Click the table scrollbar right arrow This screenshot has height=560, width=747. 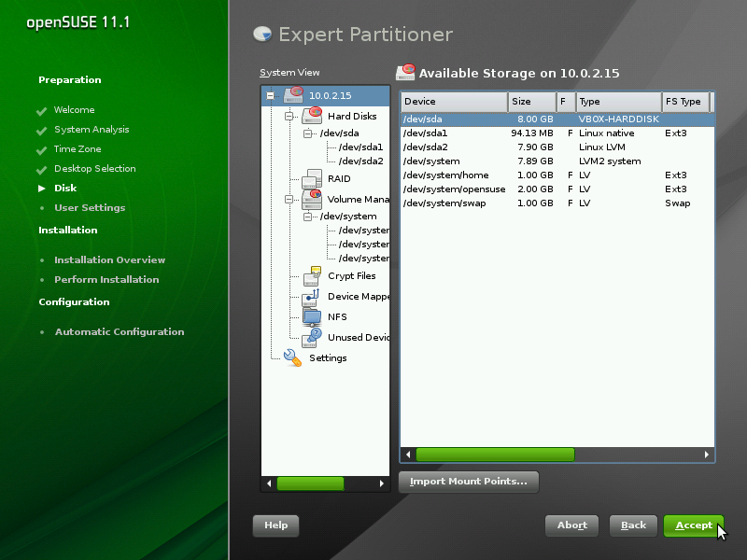click(707, 455)
